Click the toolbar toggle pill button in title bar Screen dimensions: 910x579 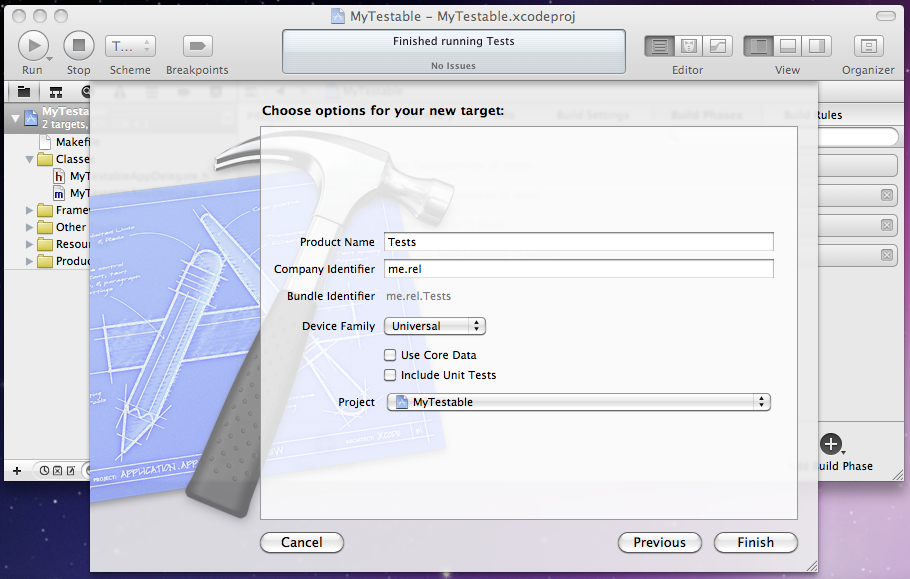[x=886, y=16]
